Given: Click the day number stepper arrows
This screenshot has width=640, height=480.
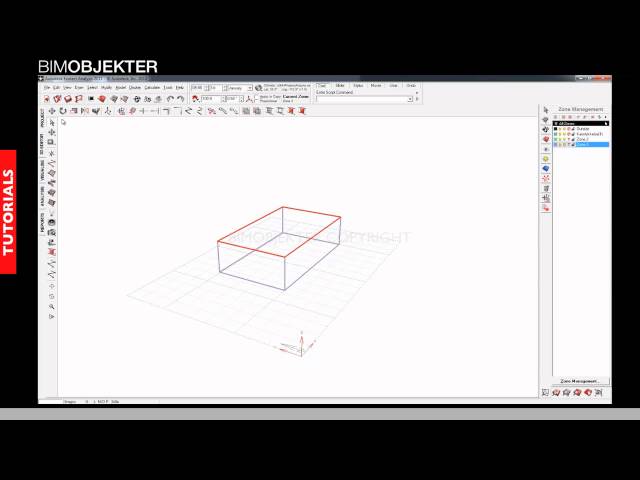Looking at the screenshot, I should pyautogui.click(x=224, y=88).
